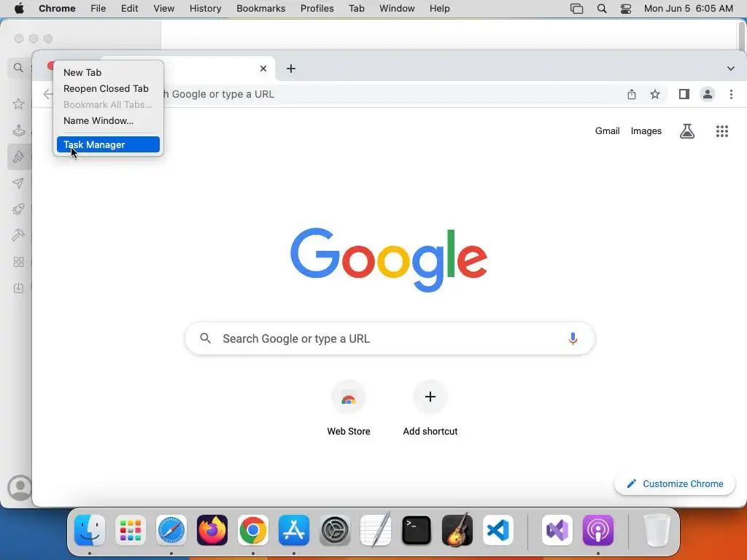The width and height of the screenshot is (747, 560).
Task: Open Develop hammer in App Store sidebar
Action: tap(18, 236)
